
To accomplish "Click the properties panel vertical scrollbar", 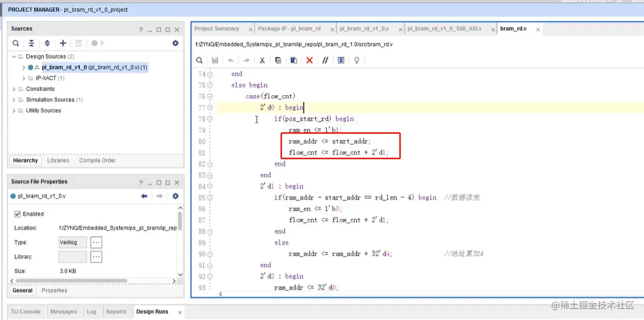I will (180, 220).
